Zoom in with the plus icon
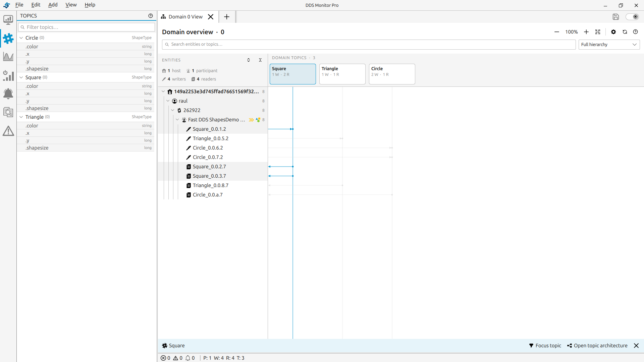 [x=586, y=32]
